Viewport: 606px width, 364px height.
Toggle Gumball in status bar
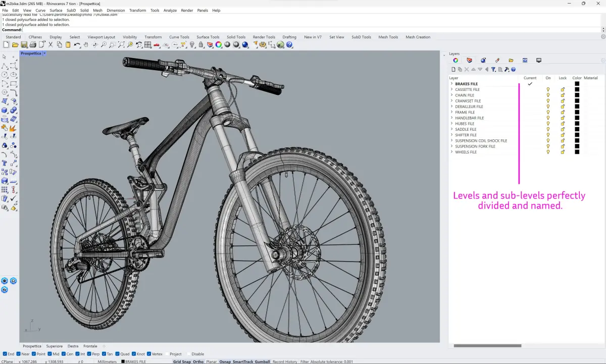click(262, 361)
